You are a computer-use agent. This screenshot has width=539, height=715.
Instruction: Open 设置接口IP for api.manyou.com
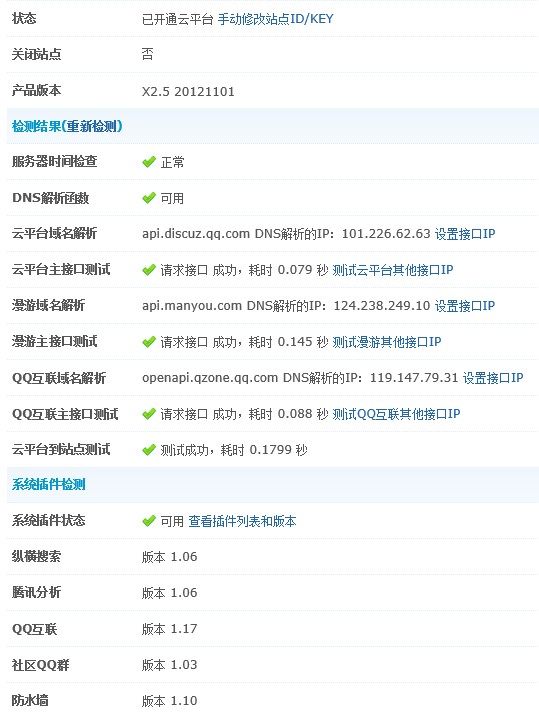click(x=465, y=306)
